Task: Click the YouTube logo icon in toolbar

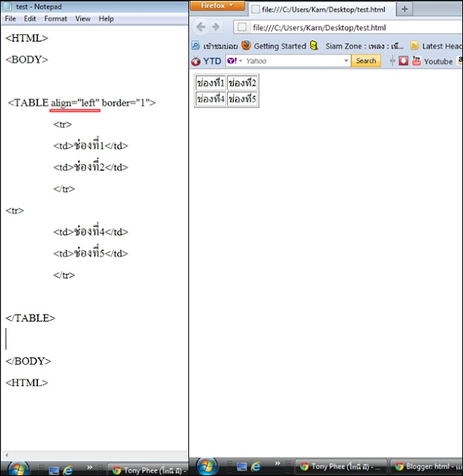Action: (x=416, y=61)
